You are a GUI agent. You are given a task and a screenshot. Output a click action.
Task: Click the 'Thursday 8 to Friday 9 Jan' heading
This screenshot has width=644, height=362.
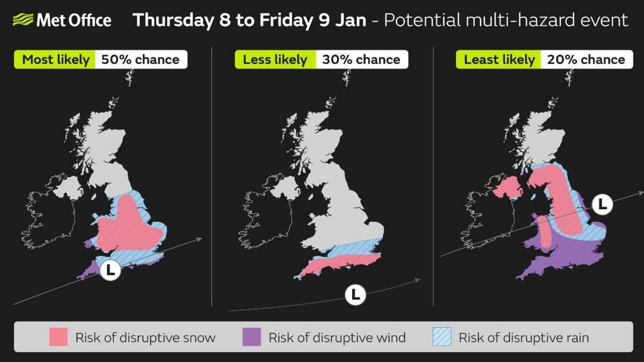(249, 21)
